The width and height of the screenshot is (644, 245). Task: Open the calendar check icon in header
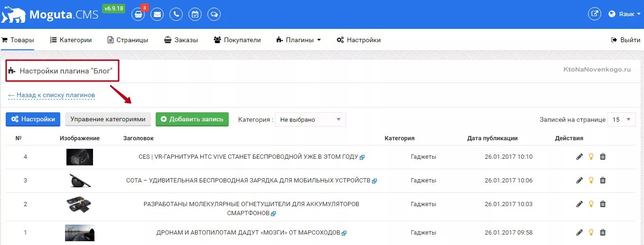pyautogui.click(x=195, y=14)
